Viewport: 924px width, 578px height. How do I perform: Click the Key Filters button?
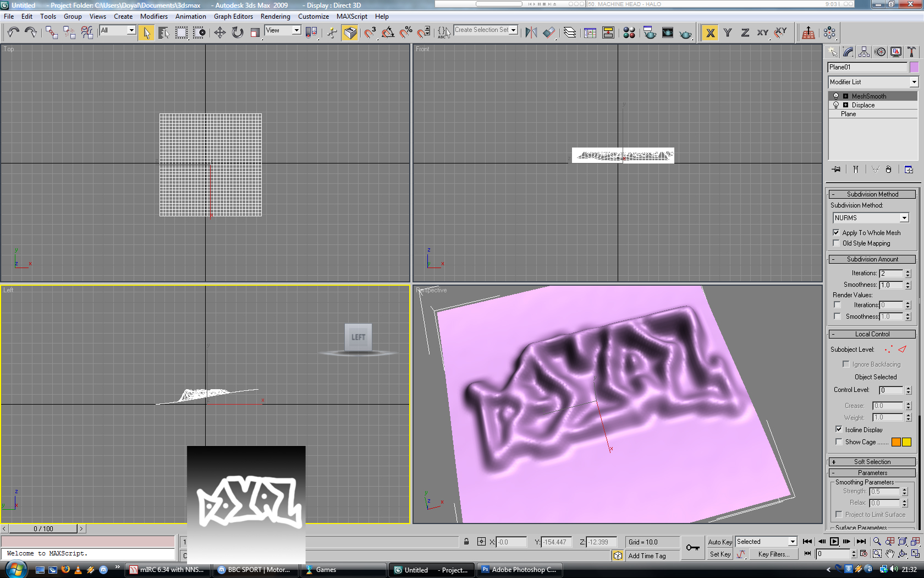tap(773, 554)
